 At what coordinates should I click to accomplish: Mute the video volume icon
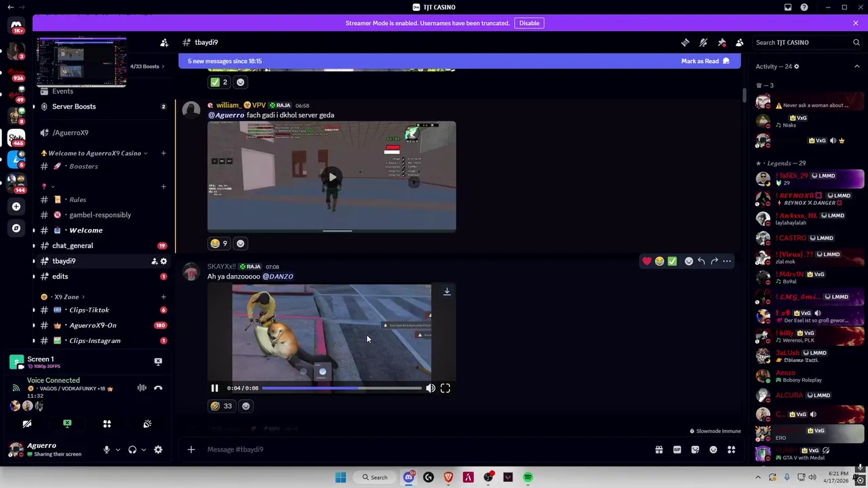coord(431,388)
